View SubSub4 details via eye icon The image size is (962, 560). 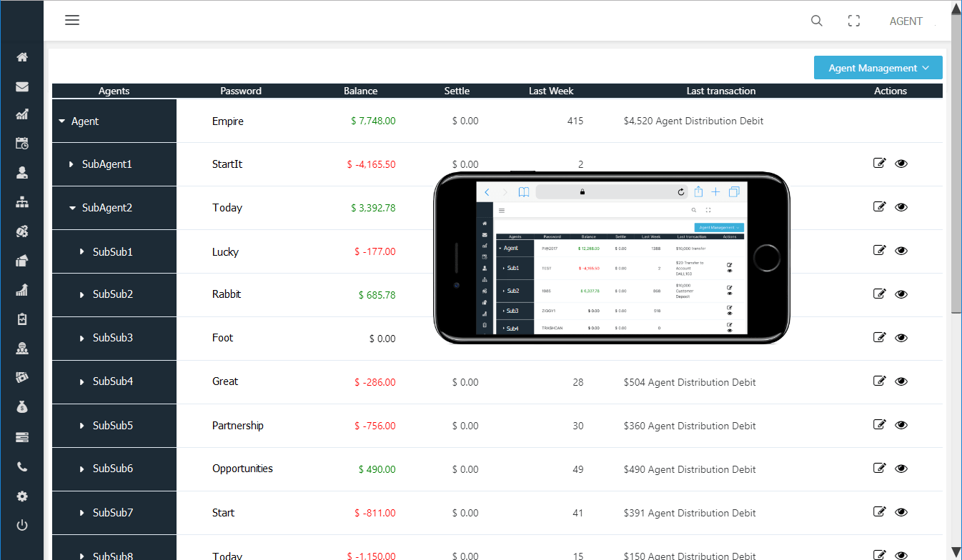click(901, 381)
